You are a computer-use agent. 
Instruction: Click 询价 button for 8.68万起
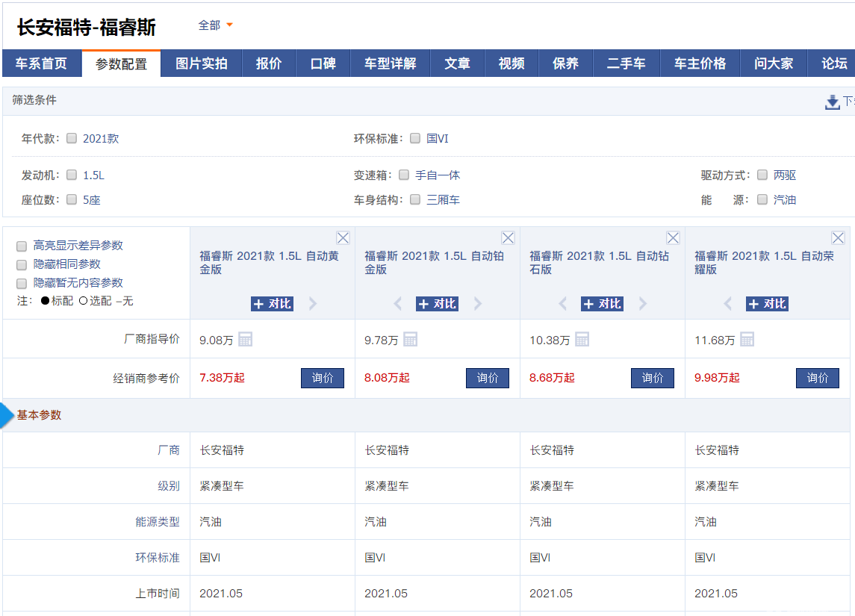click(x=653, y=378)
